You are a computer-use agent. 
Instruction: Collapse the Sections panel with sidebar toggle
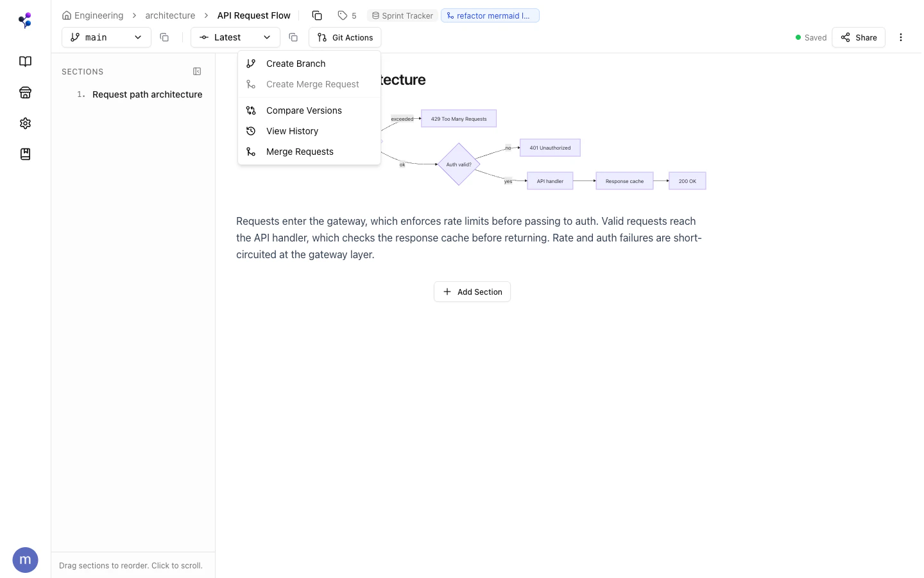197,71
